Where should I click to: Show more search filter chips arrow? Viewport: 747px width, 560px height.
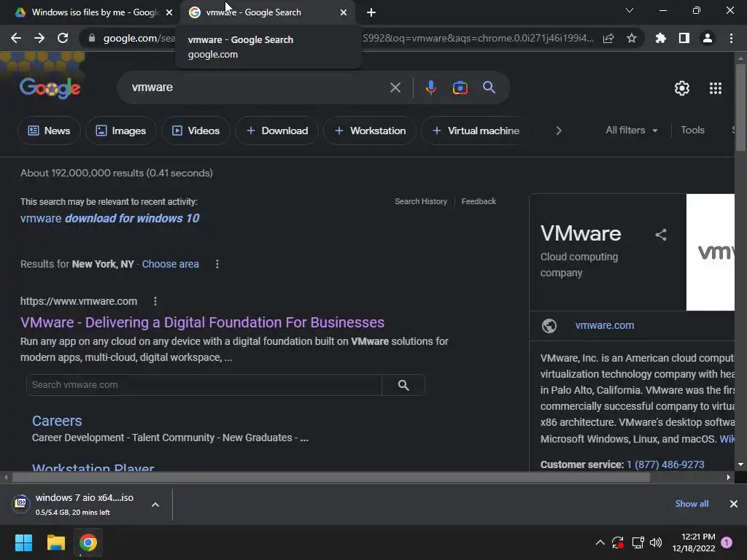559,131
